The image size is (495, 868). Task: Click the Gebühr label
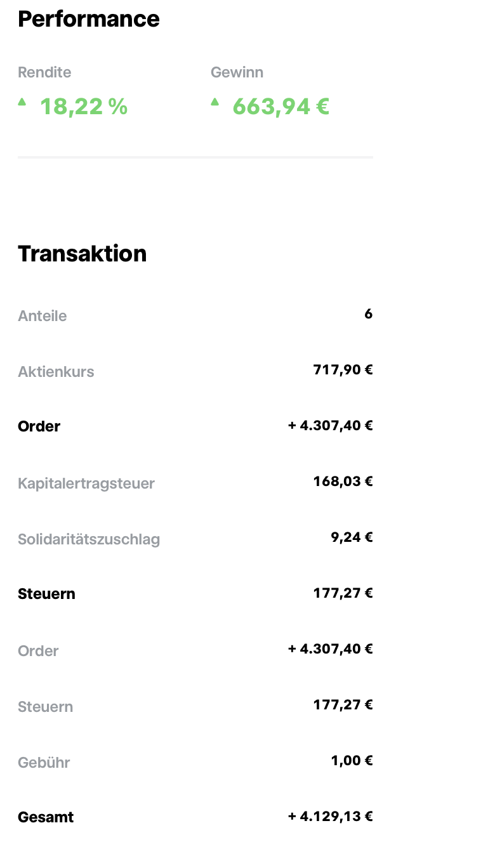point(44,763)
